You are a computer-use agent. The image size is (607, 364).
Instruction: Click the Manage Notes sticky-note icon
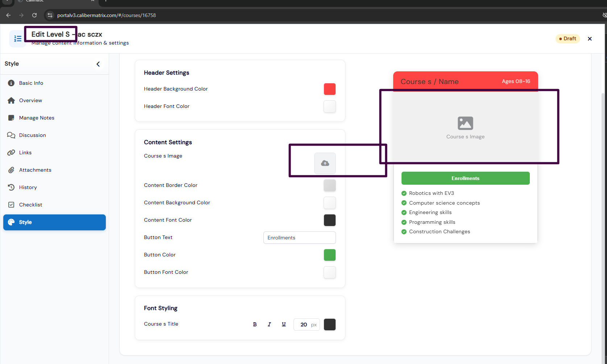[11, 118]
